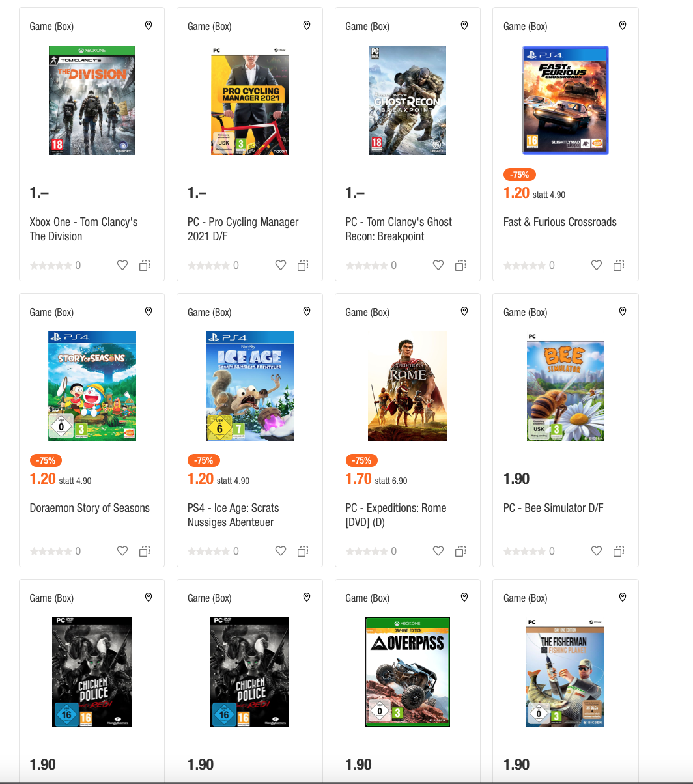
Task: Click compare icon for Pro Cycling Manager 2021
Action: pos(303,265)
